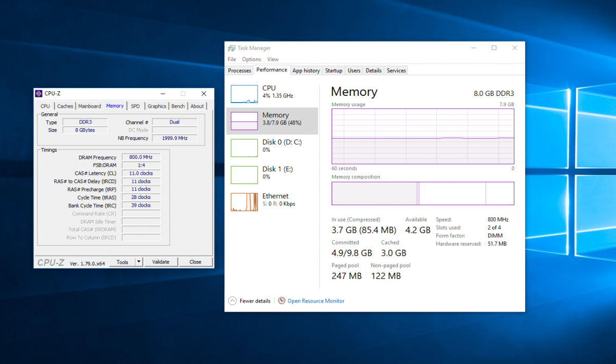Click the "51.7 MB" hardware reserved value
The height and width of the screenshot is (364, 616).
pyautogui.click(x=497, y=244)
